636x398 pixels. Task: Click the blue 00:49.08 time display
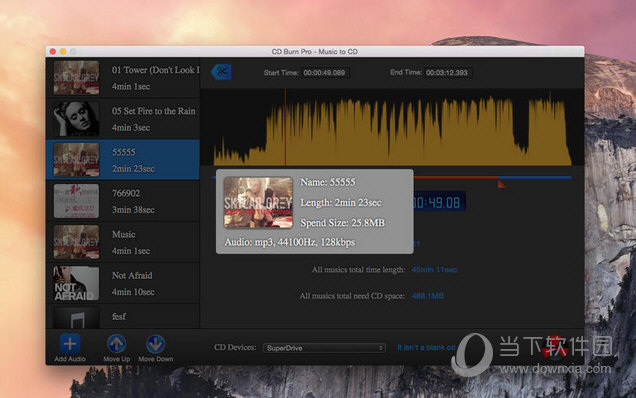439,202
